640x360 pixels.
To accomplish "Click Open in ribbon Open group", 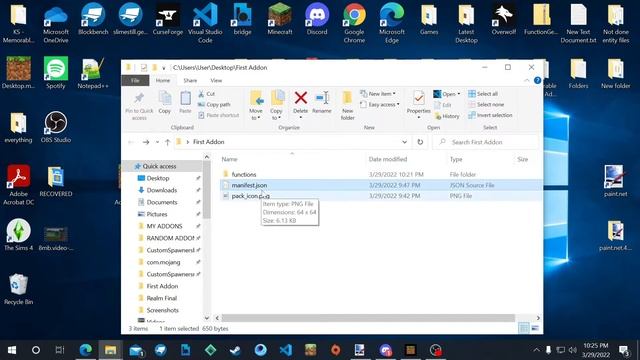I will pos(447,94).
